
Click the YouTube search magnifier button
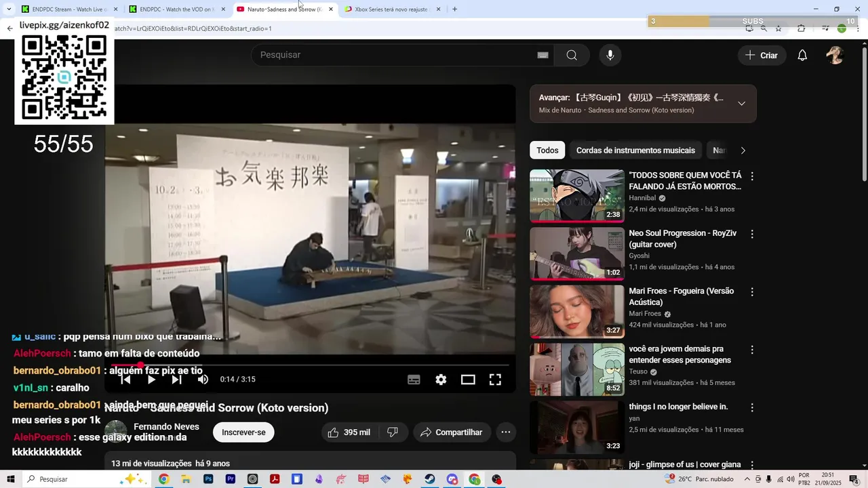572,55
